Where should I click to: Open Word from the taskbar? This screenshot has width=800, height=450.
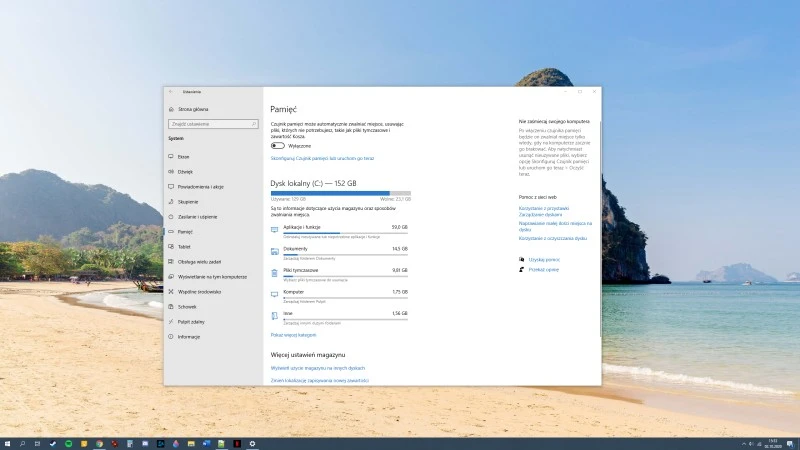coord(206,444)
